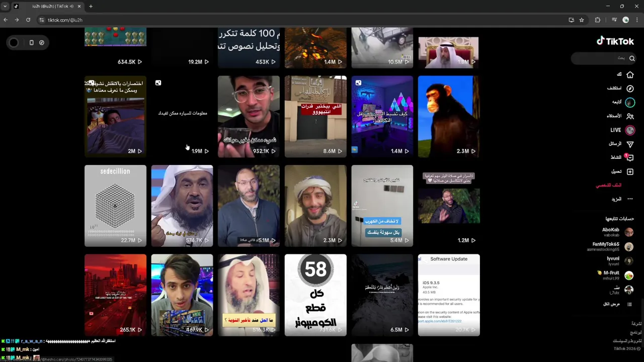
Task: Open the Following avatar icon in sidebar
Action: [630, 102]
